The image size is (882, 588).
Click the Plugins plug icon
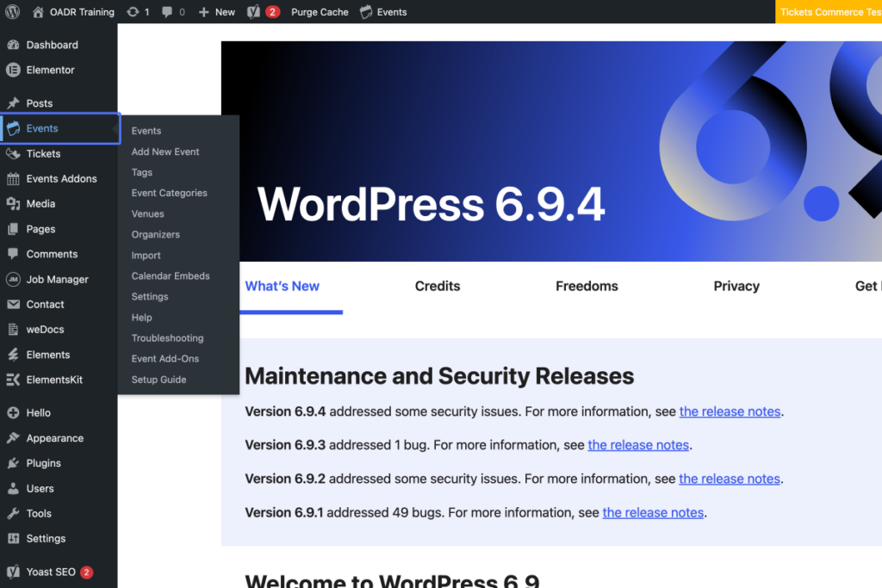click(13, 463)
